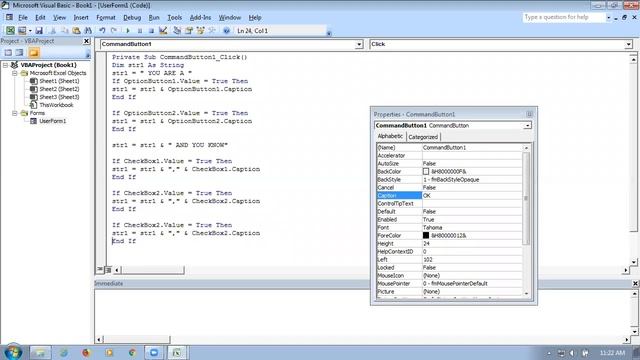
Task: Redo the last undone edit
Action: [114, 31]
